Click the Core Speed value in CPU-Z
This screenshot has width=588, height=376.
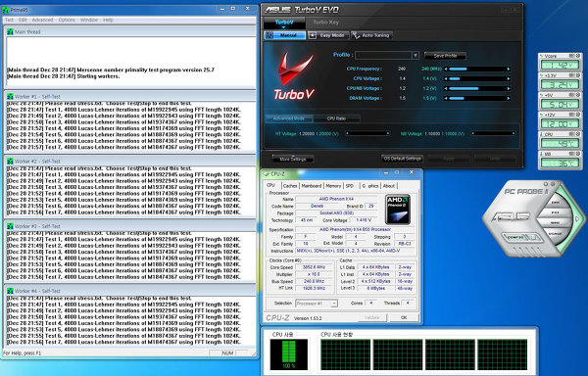click(314, 267)
